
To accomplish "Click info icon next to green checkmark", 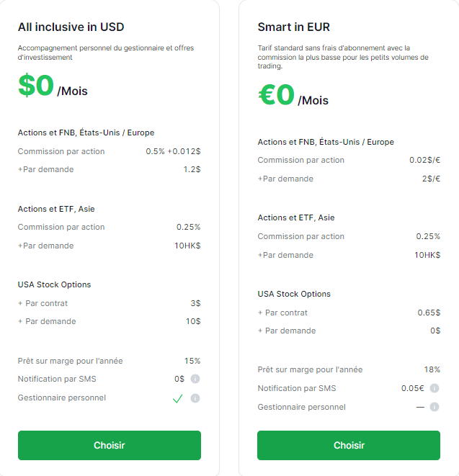I will click(195, 398).
